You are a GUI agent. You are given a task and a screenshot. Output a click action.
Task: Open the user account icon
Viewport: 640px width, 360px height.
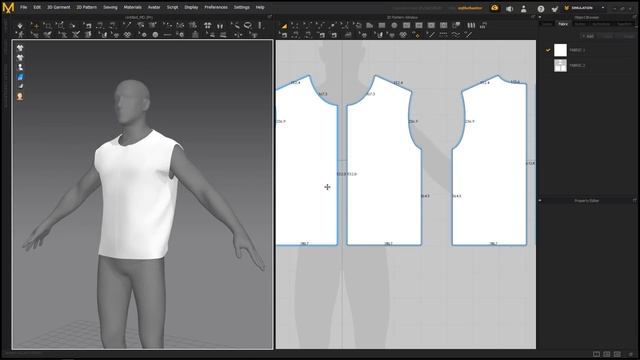524,8
